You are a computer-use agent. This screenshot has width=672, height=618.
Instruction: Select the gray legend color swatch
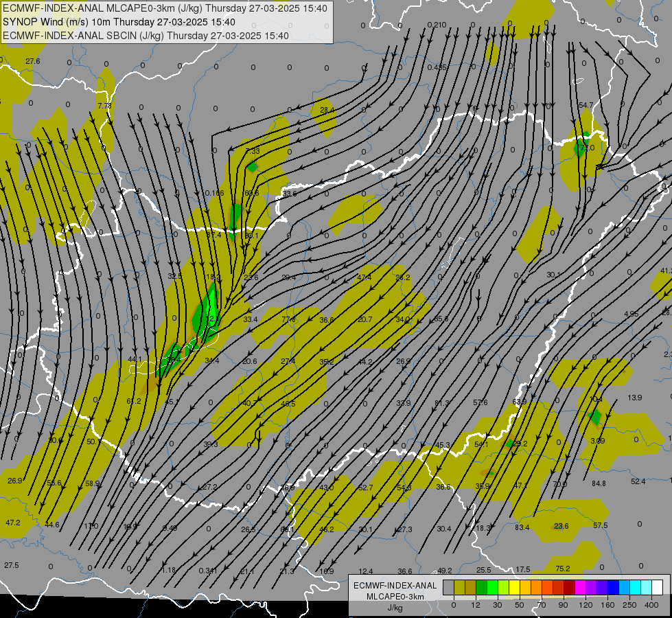point(448,587)
